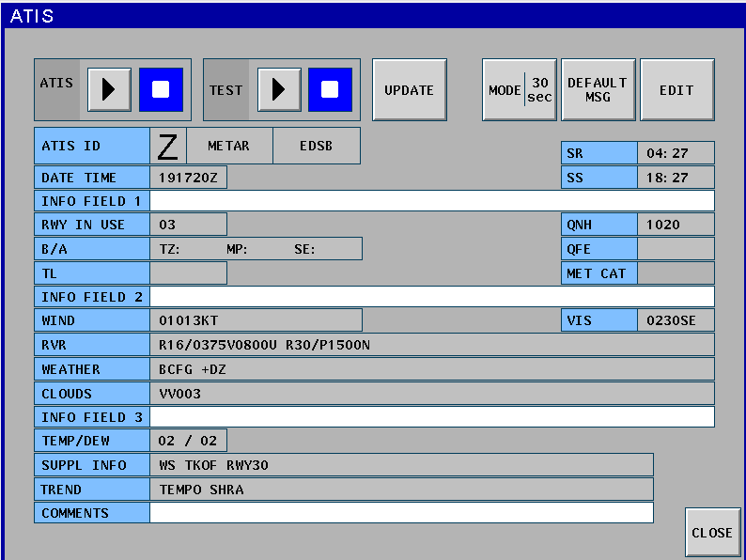Stop TEST playback with blue stop button
Viewport: 746px width, 560px height.
click(330, 90)
